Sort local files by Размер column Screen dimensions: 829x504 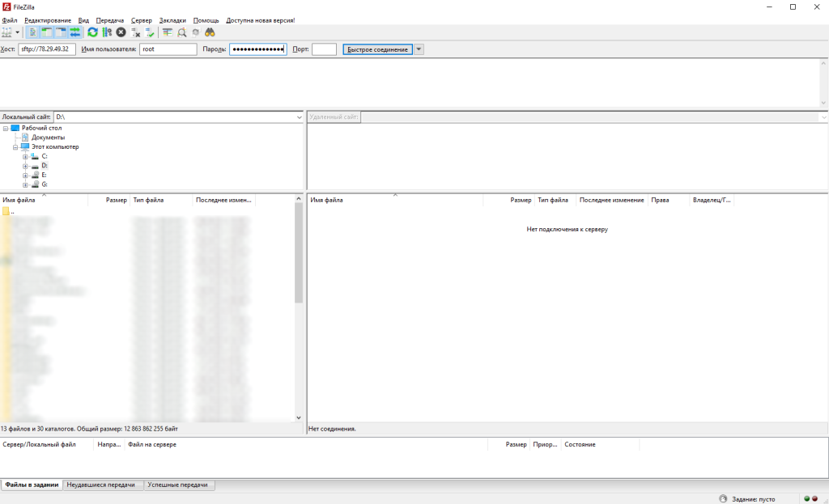pyautogui.click(x=109, y=201)
